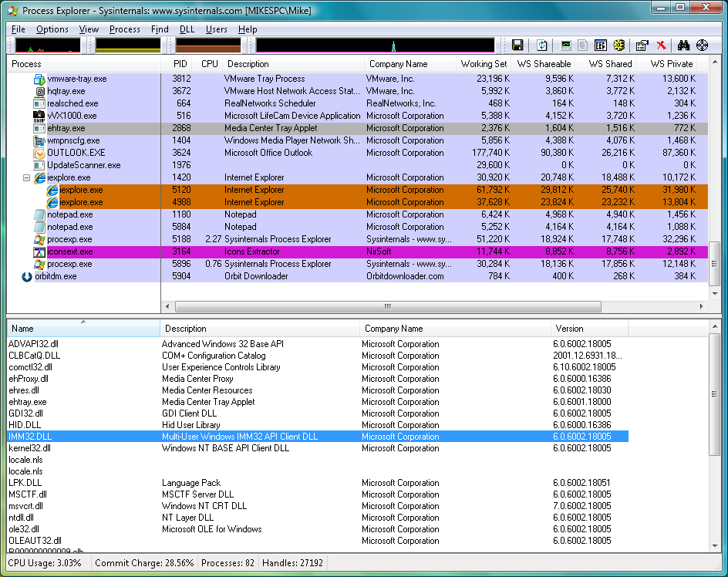Click process list scroll right arrow
728x577 pixels.
click(x=701, y=306)
